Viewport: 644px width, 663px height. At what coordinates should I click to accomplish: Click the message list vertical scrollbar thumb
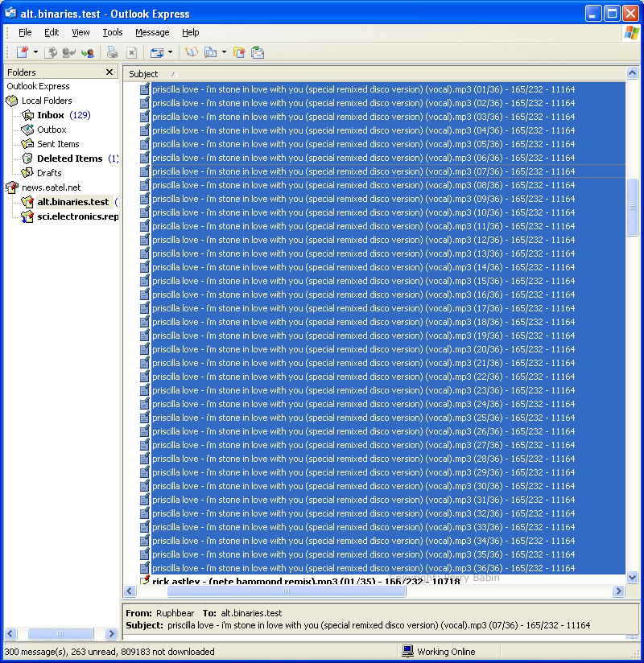tap(632, 208)
